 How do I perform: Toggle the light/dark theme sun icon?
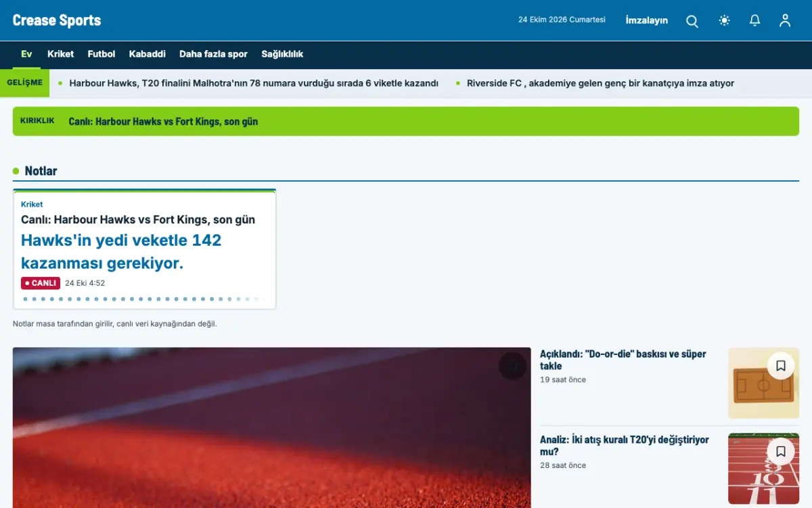tap(725, 20)
